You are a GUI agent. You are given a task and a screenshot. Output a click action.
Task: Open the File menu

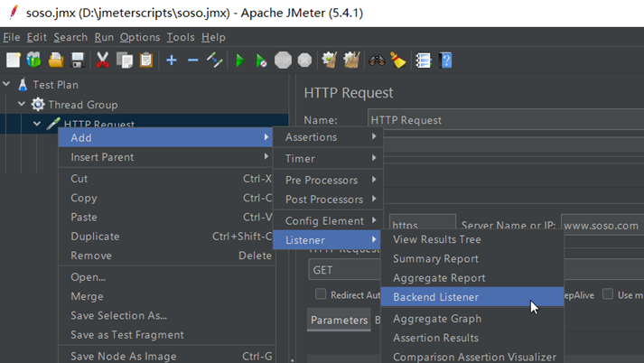coord(12,37)
